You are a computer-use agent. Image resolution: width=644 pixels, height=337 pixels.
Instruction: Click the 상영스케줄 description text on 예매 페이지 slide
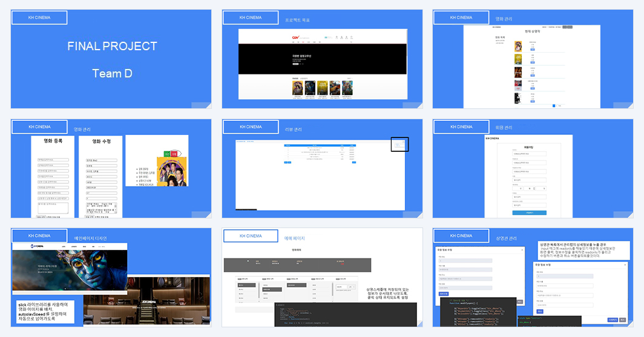[388, 293]
